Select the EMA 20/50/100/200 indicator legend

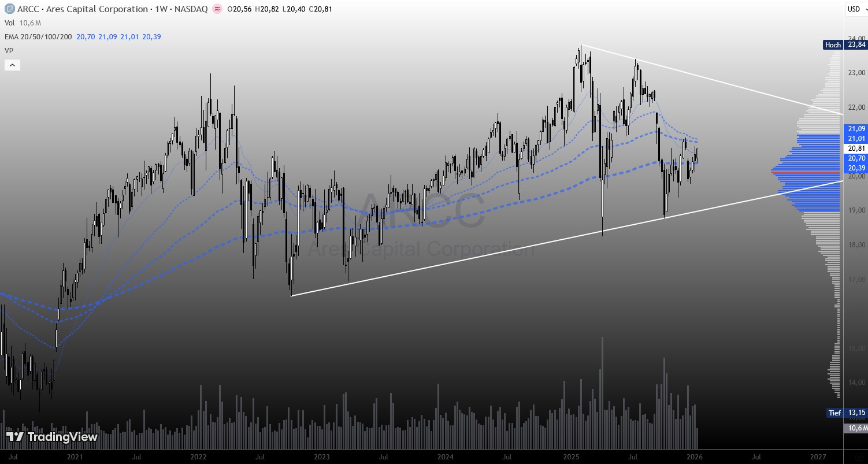[x=38, y=37]
